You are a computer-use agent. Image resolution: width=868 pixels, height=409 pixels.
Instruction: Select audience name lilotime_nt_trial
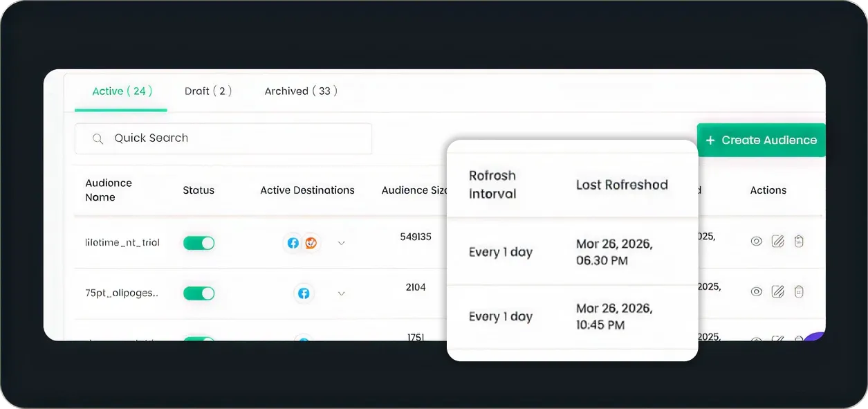(x=122, y=243)
